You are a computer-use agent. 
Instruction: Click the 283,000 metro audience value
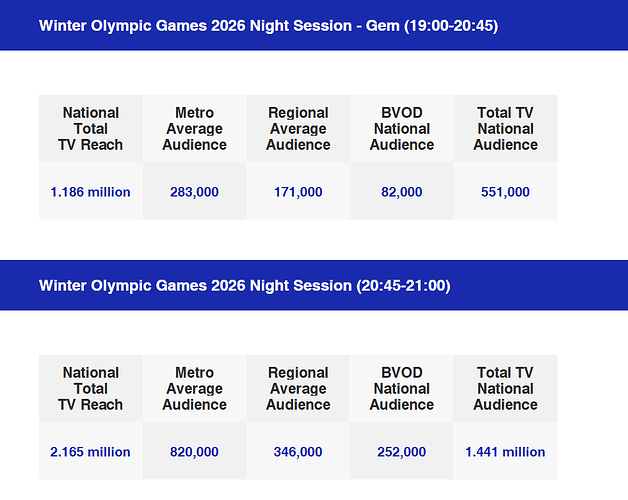pos(194,192)
